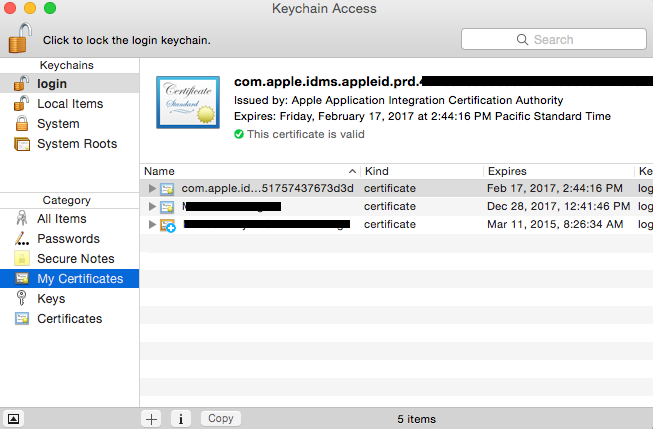
Task: Click Kind 'certificate' cell in Mar 11 row
Action: 390,224
